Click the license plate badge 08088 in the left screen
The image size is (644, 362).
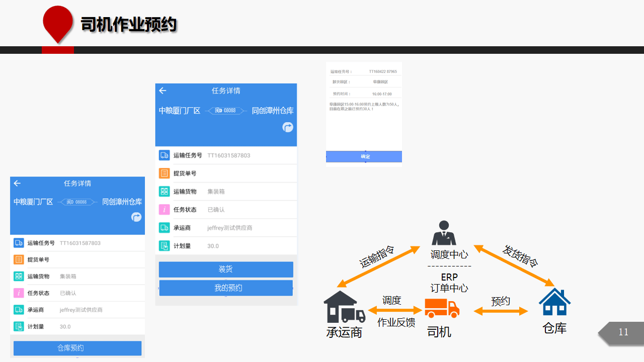click(x=77, y=202)
